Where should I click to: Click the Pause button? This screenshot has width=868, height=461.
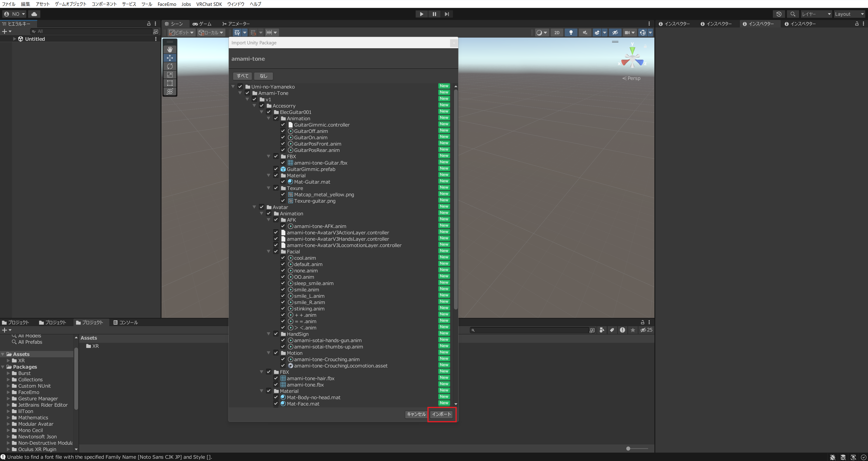pyautogui.click(x=434, y=14)
